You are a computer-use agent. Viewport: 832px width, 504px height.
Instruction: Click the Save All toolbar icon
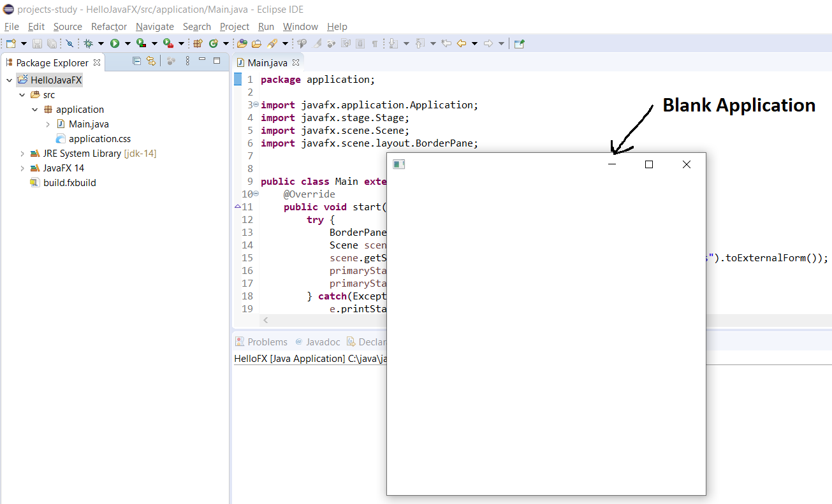[52, 43]
